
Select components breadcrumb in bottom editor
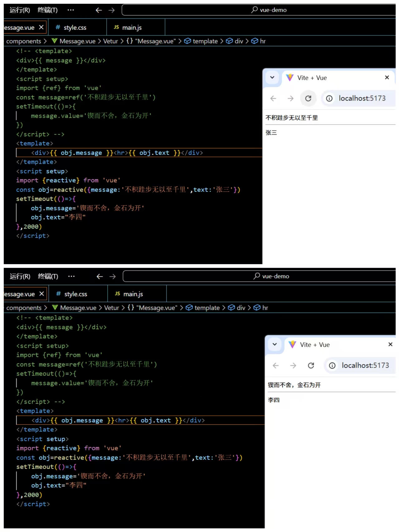24,308
